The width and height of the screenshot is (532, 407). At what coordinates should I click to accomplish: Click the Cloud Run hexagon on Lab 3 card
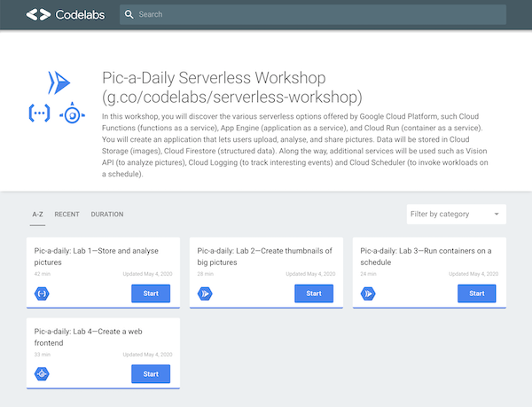coord(368,294)
